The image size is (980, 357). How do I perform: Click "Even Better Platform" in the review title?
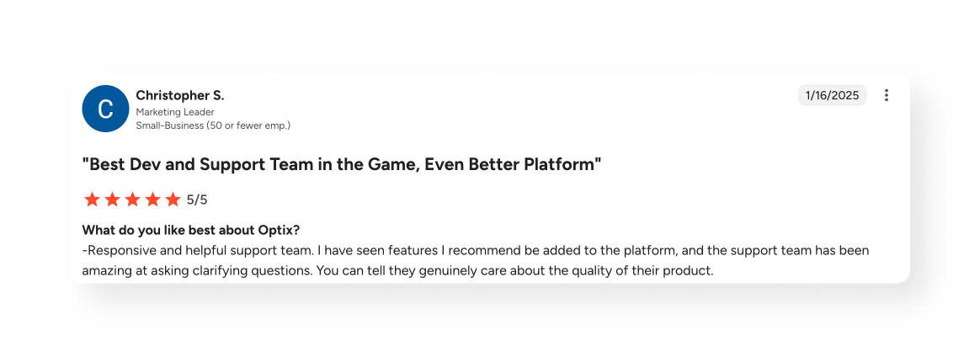512,164
